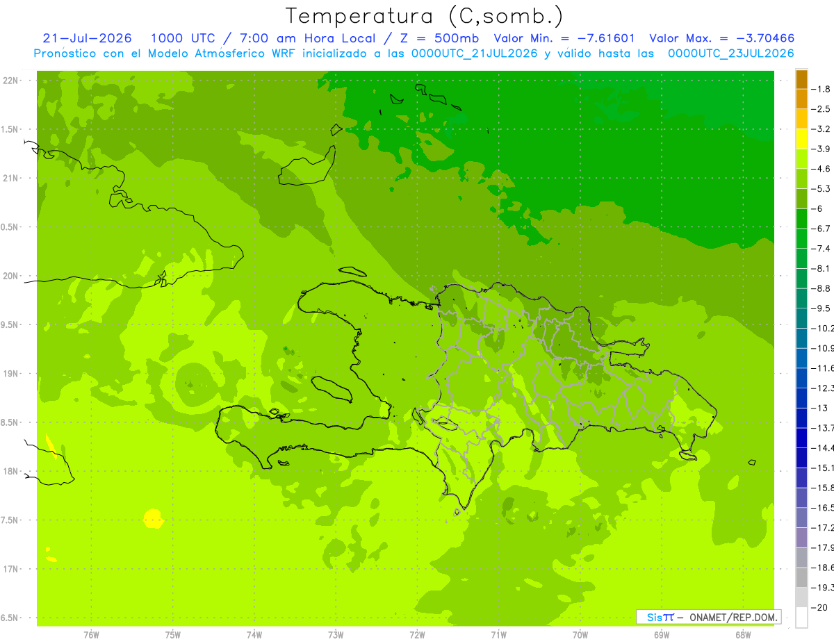Pick the lime swatch between -3.9 and -4.6
The width and height of the screenshot is (834, 644).
[801, 159]
